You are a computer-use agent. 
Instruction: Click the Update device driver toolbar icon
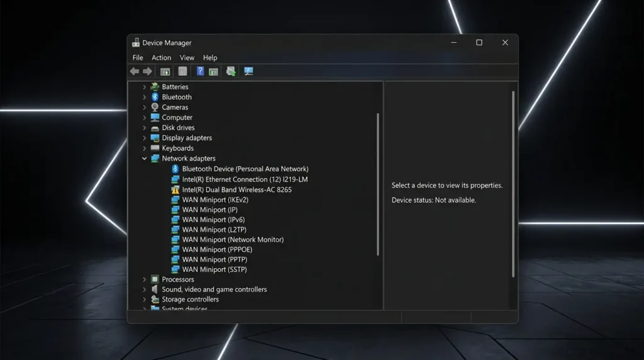tap(231, 71)
